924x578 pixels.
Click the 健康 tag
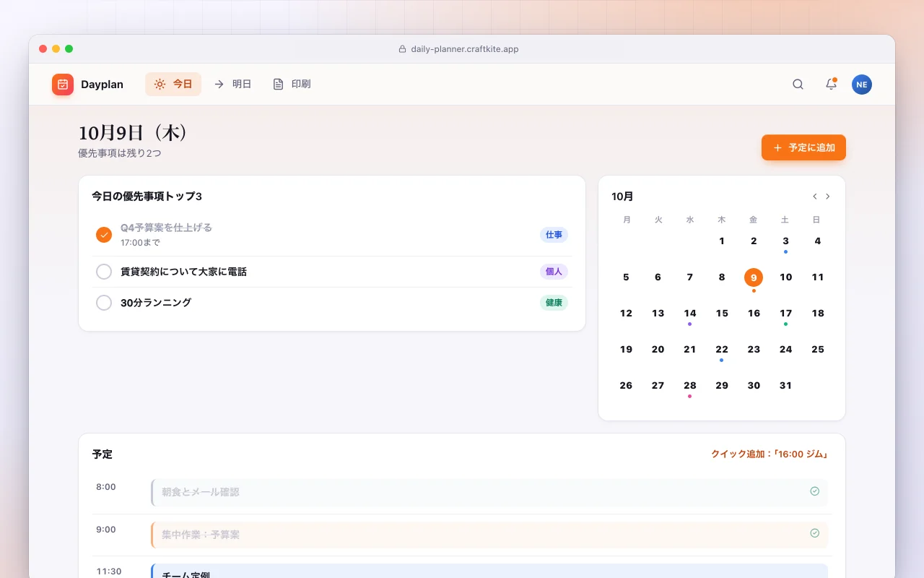point(554,303)
